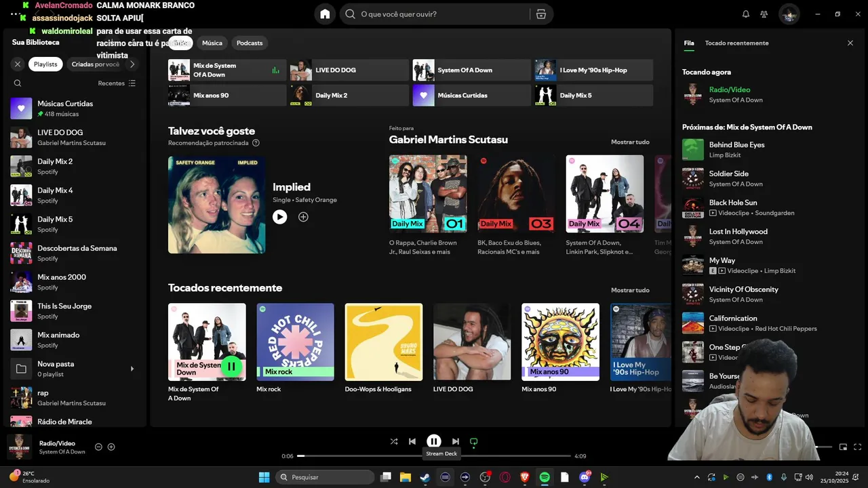The image size is (868, 488).
Task: Open Músicas Curtidas in the library sidebar
Action: coord(75,108)
